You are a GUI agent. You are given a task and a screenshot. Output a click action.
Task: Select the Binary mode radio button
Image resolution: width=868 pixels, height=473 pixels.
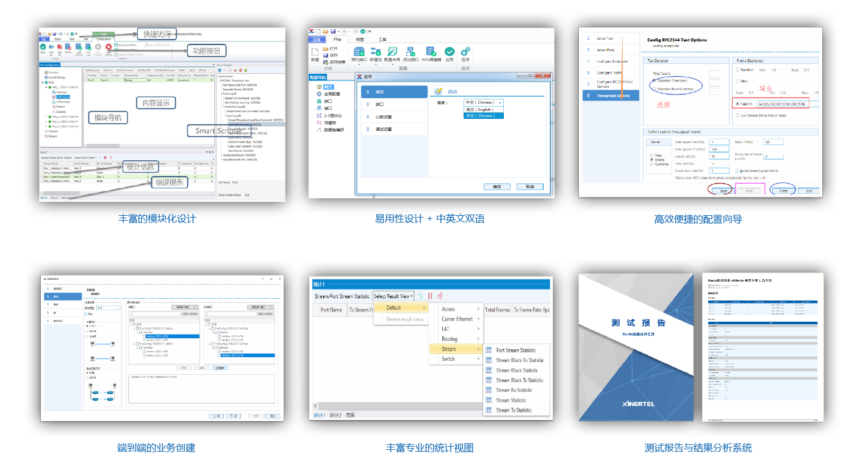651,160
